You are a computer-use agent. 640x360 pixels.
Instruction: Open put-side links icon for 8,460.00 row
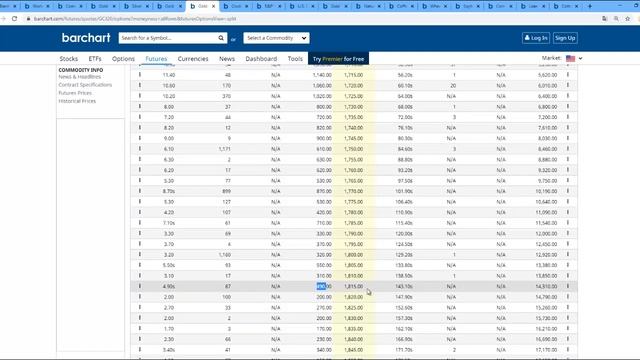coord(568,149)
